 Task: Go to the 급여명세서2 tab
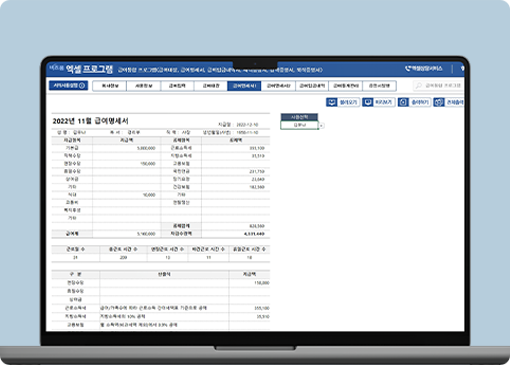tap(278, 86)
